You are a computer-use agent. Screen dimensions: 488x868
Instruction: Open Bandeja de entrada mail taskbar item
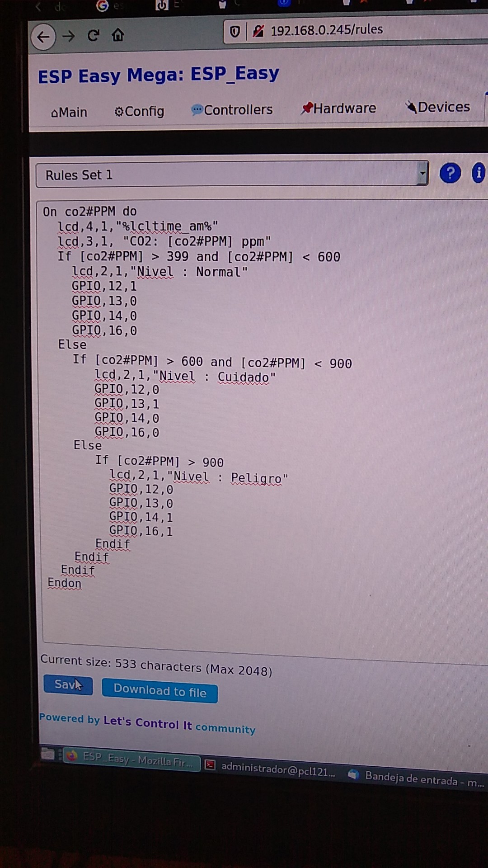tap(416, 778)
